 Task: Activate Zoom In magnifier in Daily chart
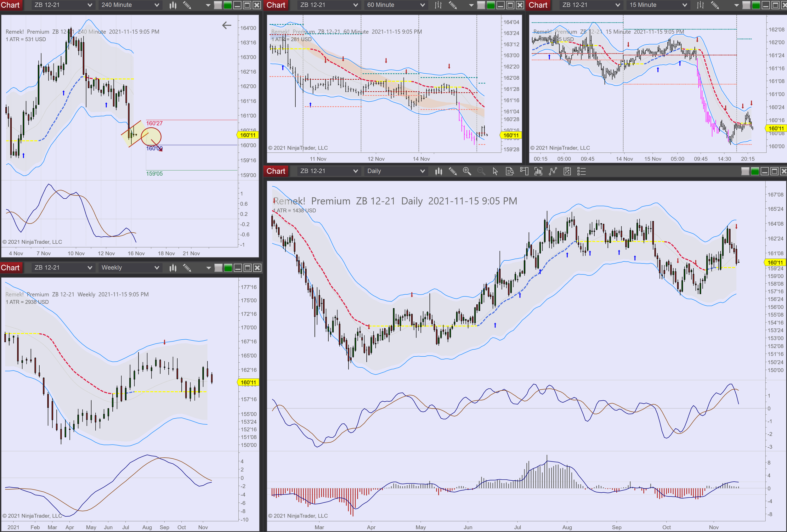click(467, 171)
